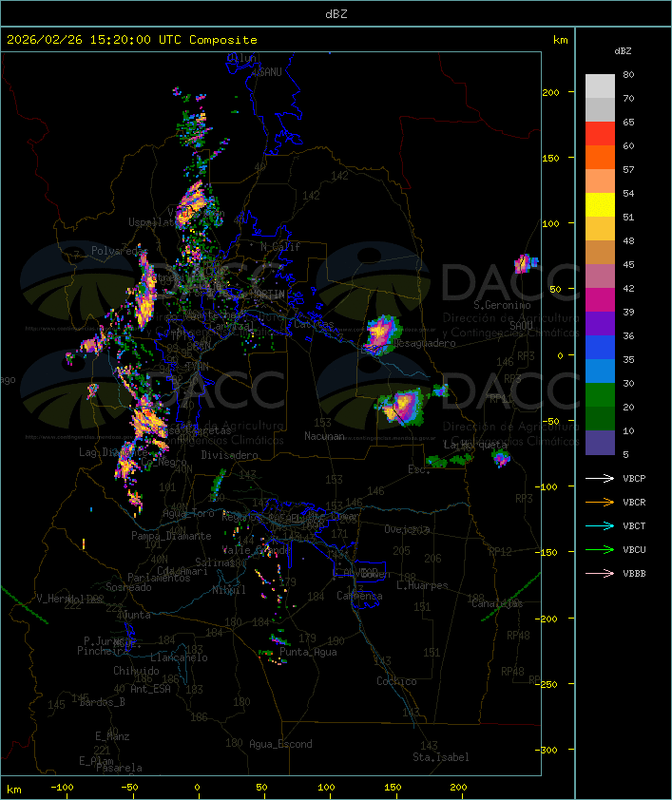The height and width of the screenshot is (800, 672).
Task: Click the Sta.Isabel map label
Action: pyautogui.click(x=441, y=757)
